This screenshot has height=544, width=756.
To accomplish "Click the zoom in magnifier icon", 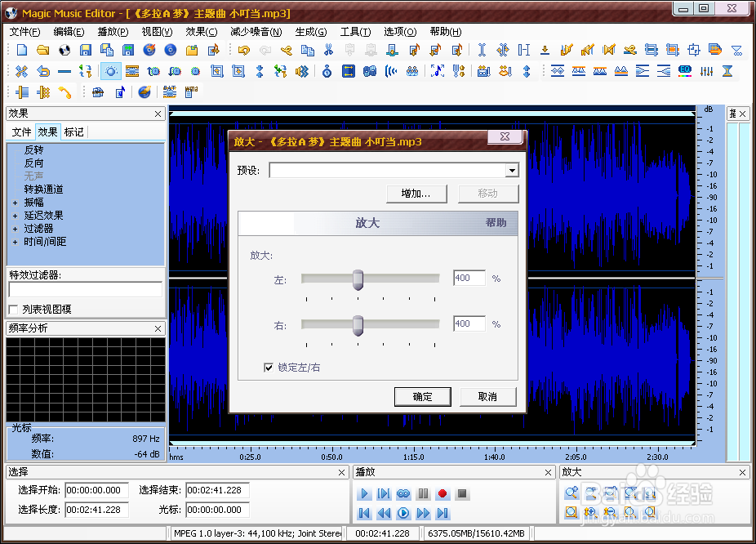I will point(571,493).
